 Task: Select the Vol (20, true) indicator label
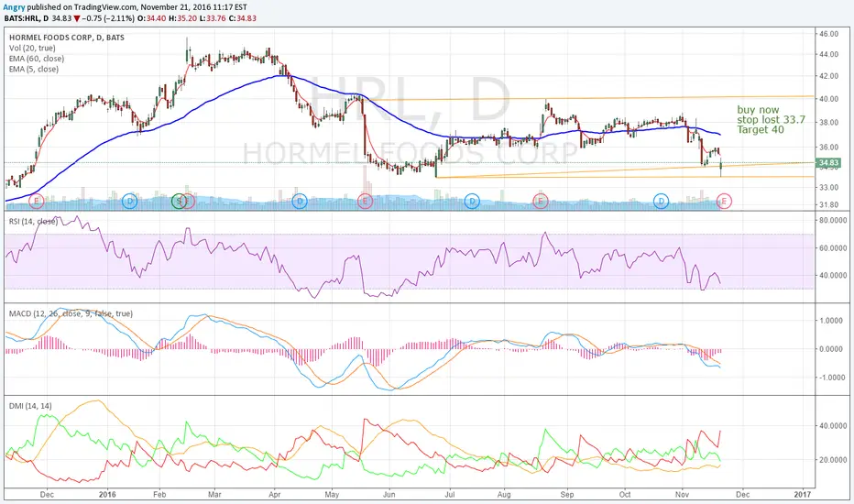coord(32,48)
